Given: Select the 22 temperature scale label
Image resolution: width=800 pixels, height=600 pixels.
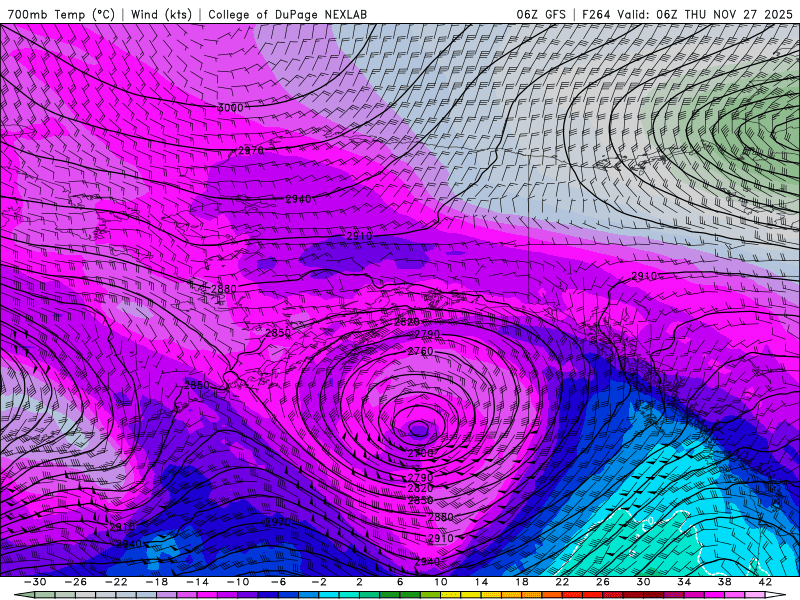Looking at the screenshot, I should click(562, 582).
